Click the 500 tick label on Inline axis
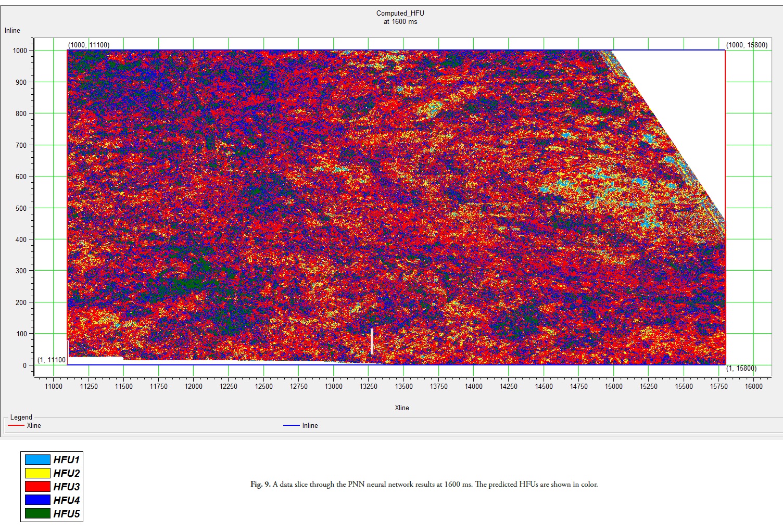The image size is (783, 532). pos(20,208)
